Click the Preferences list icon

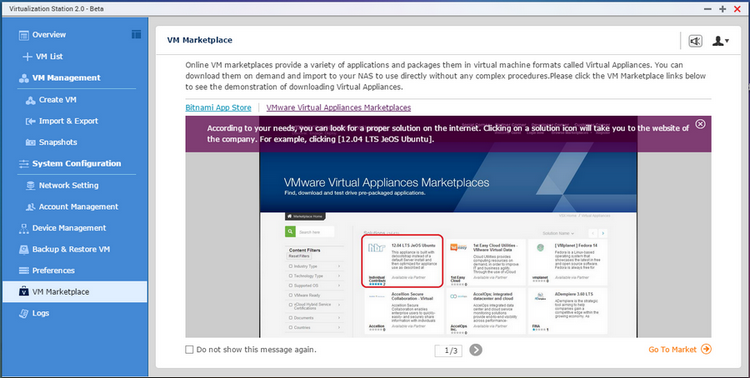click(x=23, y=271)
